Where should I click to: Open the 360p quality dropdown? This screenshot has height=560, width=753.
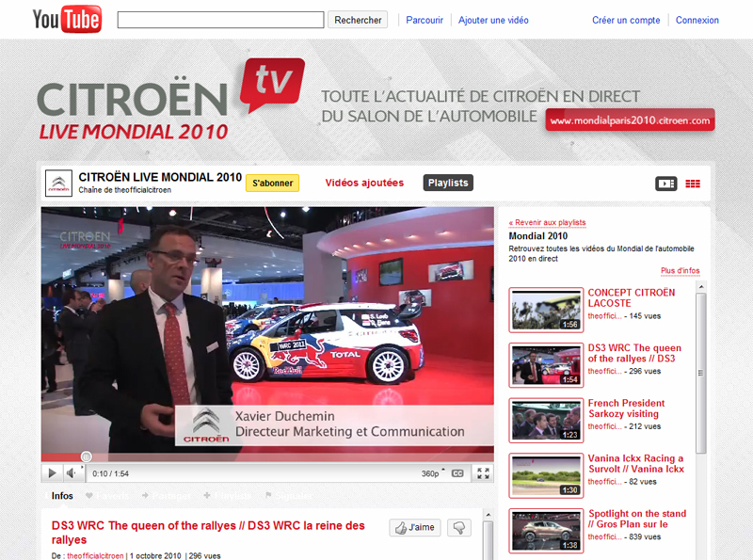[x=433, y=473]
